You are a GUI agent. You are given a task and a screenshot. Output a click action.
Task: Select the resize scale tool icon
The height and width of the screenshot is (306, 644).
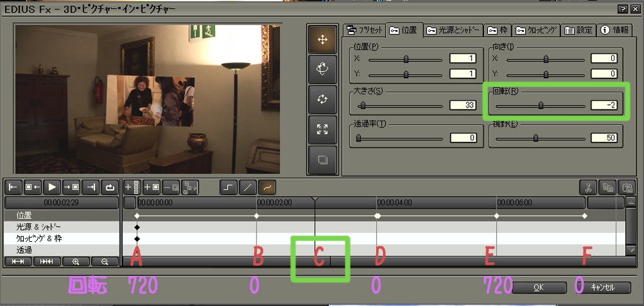pos(323,129)
